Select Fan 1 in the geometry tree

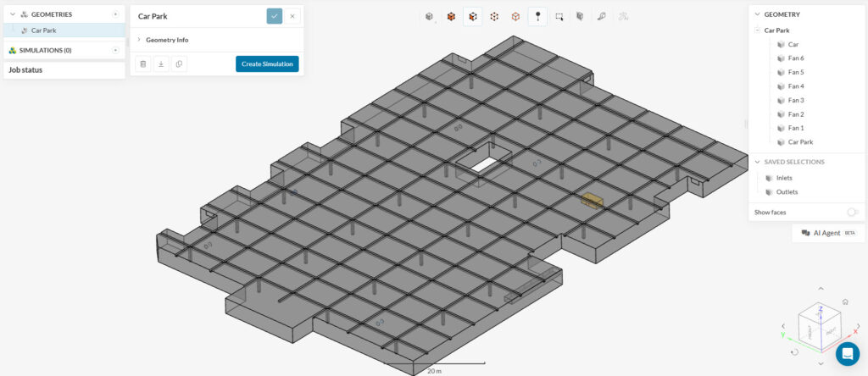(796, 128)
